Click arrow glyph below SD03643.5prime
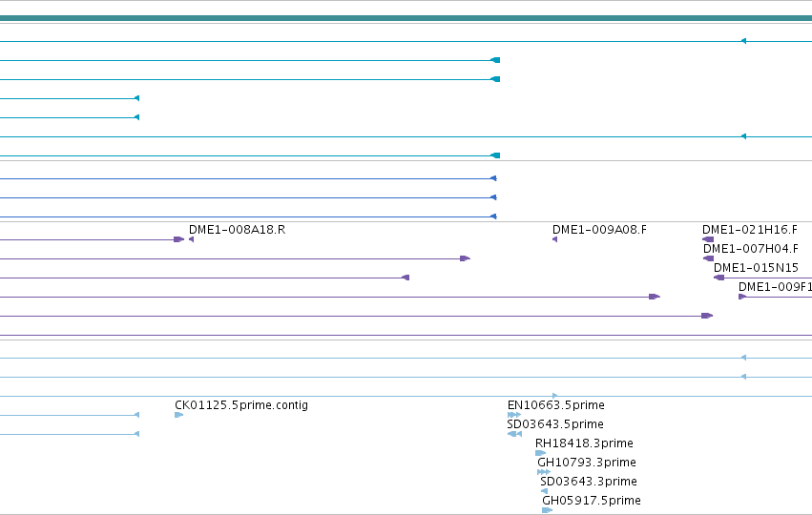 click(x=514, y=434)
